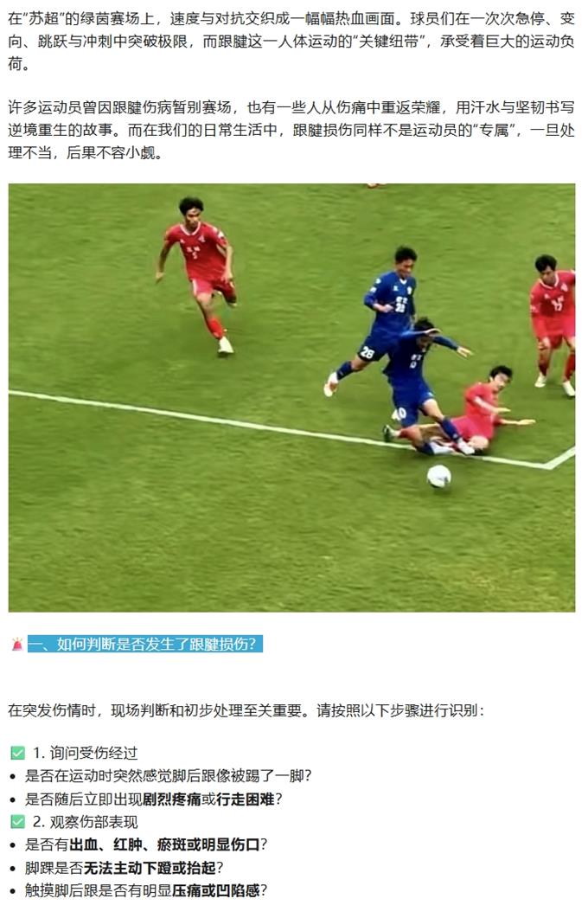588x918 pixels.
Task: Click the paragraph starting with 许多运动员
Action: tap(291, 130)
